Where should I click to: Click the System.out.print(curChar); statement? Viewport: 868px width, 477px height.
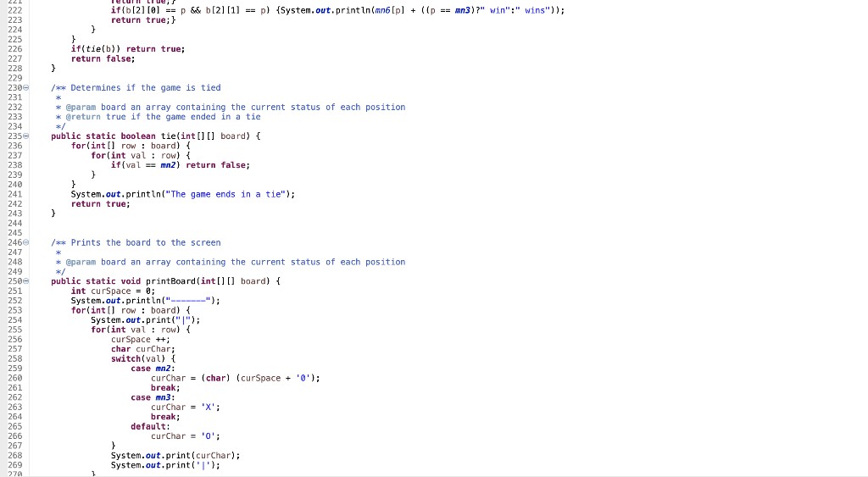[175, 456]
